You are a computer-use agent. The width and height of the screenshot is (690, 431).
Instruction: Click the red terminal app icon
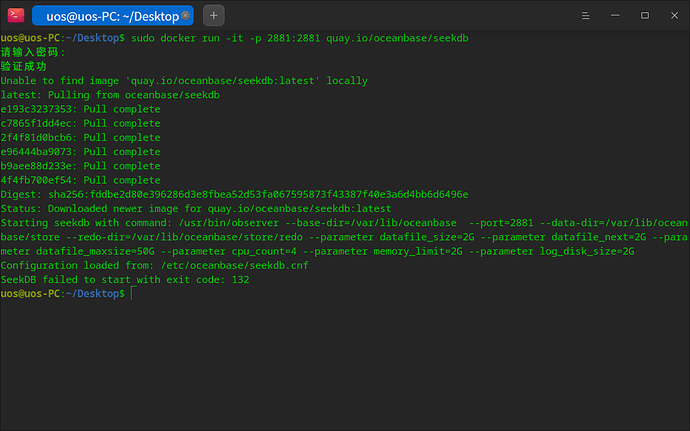pyautogui.click(x=15, y=15)
